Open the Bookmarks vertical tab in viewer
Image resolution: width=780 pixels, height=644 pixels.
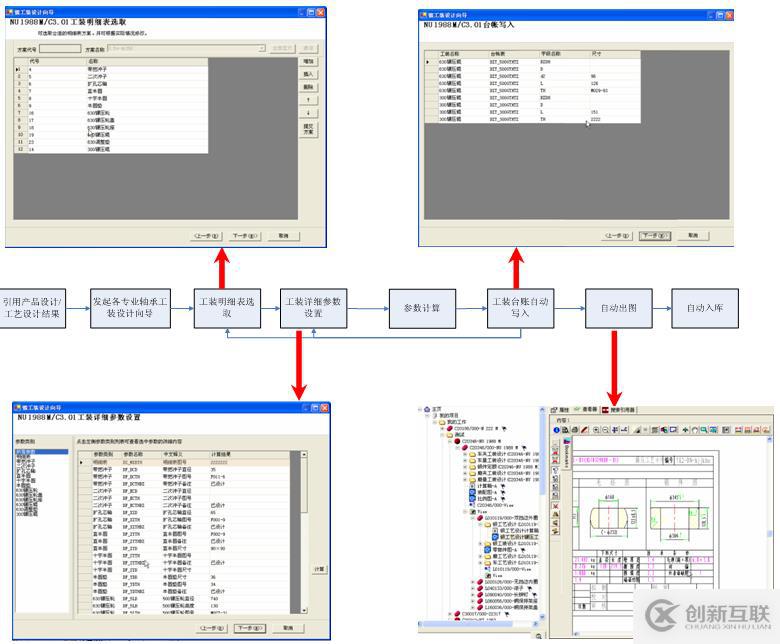(567, 453)
